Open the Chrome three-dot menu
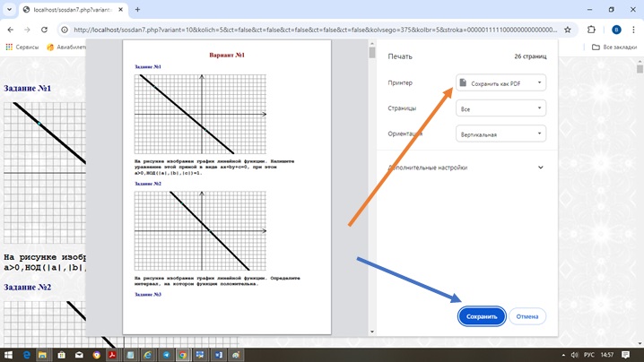 click(634, 29)
